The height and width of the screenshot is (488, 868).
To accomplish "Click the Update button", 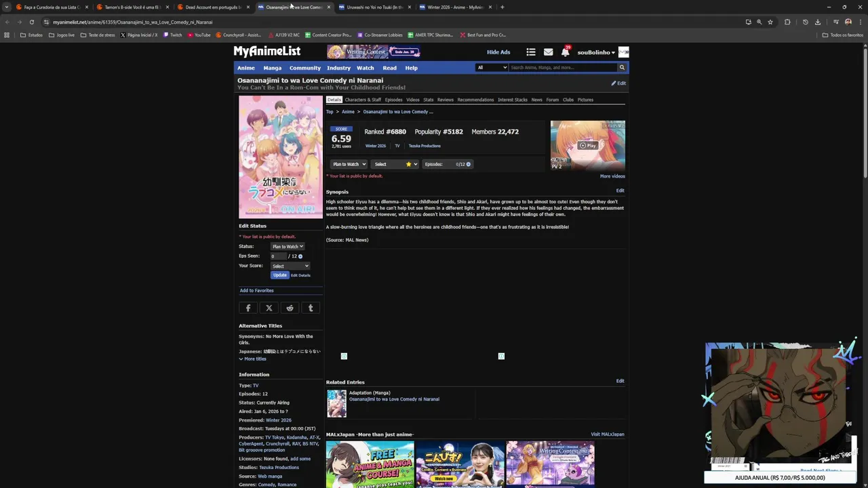I will (279, 275).
